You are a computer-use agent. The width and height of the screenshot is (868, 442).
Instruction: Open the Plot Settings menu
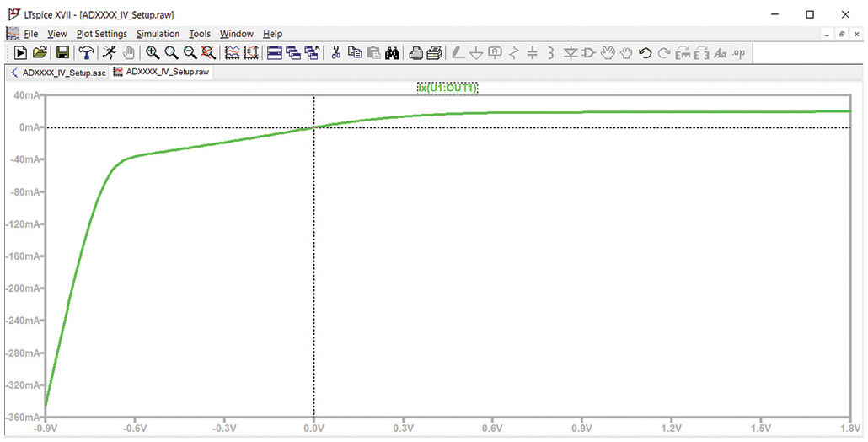(101, 34)
